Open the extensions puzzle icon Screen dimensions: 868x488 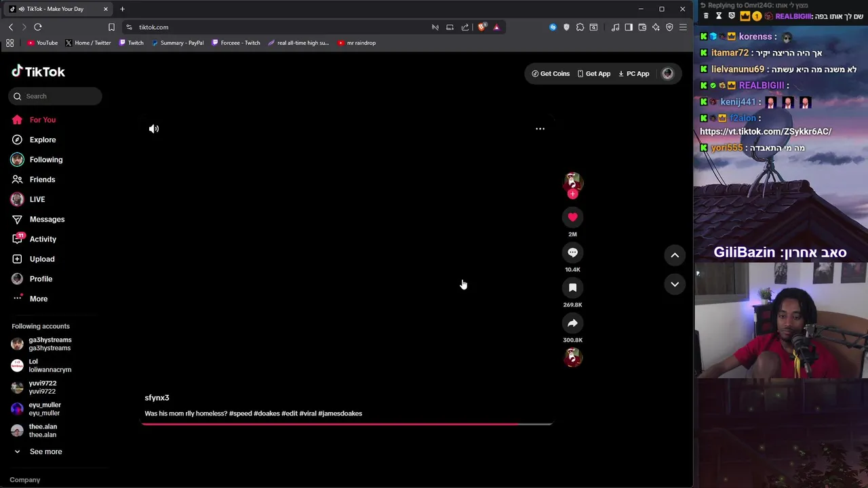(580, 27)
